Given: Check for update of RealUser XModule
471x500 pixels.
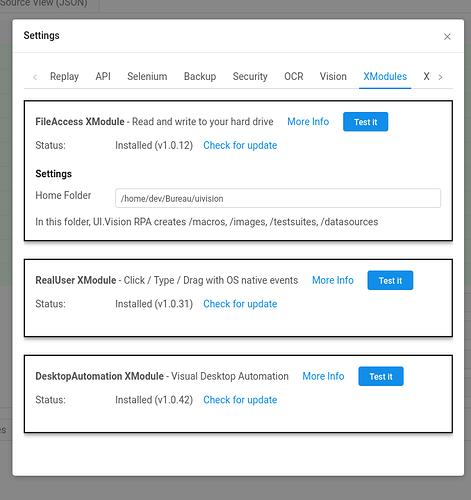Looking at the screenshot, I should [240, 304].
